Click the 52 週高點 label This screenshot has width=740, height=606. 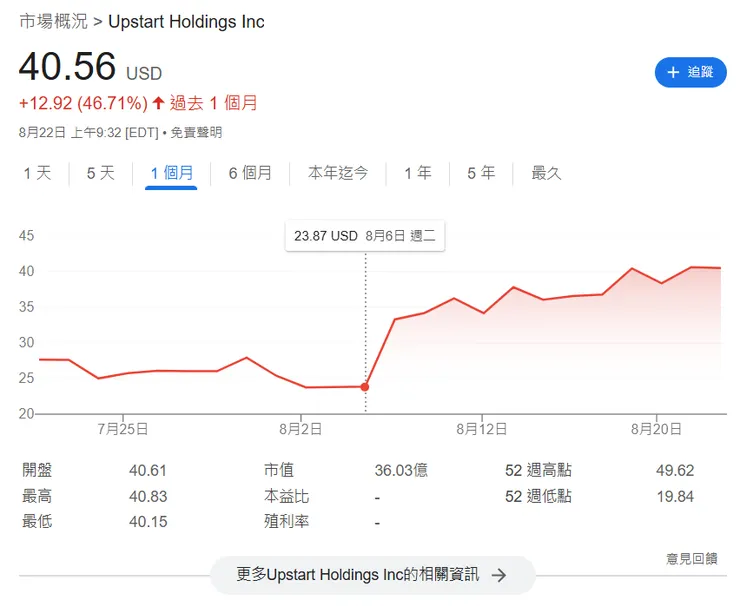[538, 471]
